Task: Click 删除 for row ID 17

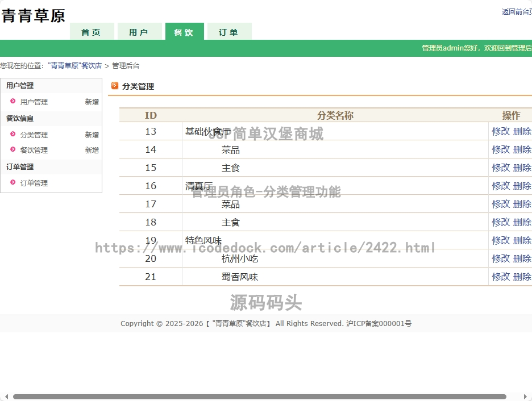Action: click(x=522, y=204)
